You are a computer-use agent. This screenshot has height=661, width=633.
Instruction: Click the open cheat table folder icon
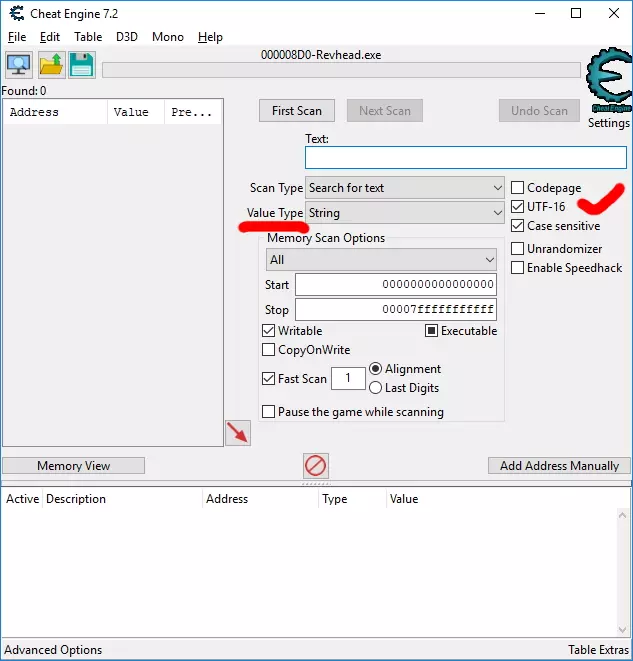click(x=51, y=65)
